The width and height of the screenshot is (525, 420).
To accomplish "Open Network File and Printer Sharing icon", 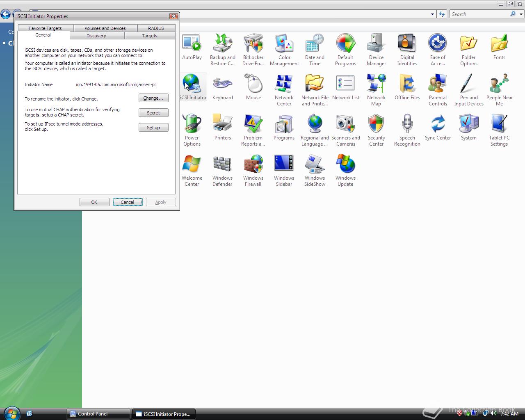I will (315, 90).
